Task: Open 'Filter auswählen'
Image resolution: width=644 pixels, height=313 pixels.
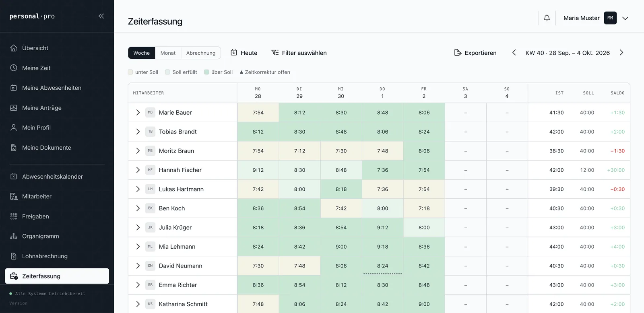Action: [x=299, y=53]
